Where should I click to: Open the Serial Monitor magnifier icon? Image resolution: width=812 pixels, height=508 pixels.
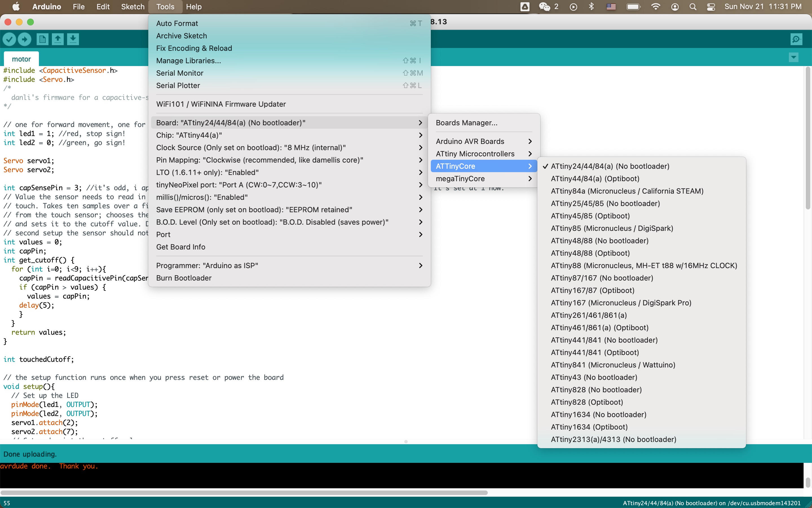(796, 39)
